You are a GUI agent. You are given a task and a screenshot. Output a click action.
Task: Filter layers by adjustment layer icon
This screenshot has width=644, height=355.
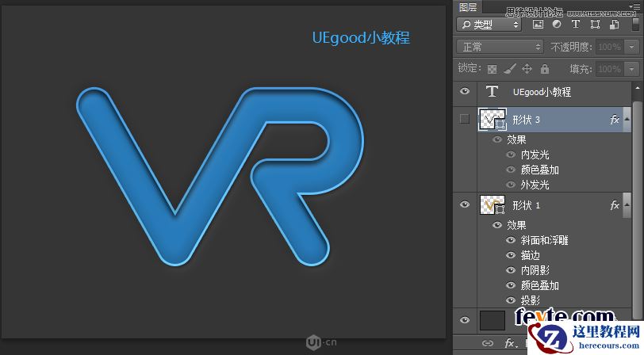coord(557,25)
